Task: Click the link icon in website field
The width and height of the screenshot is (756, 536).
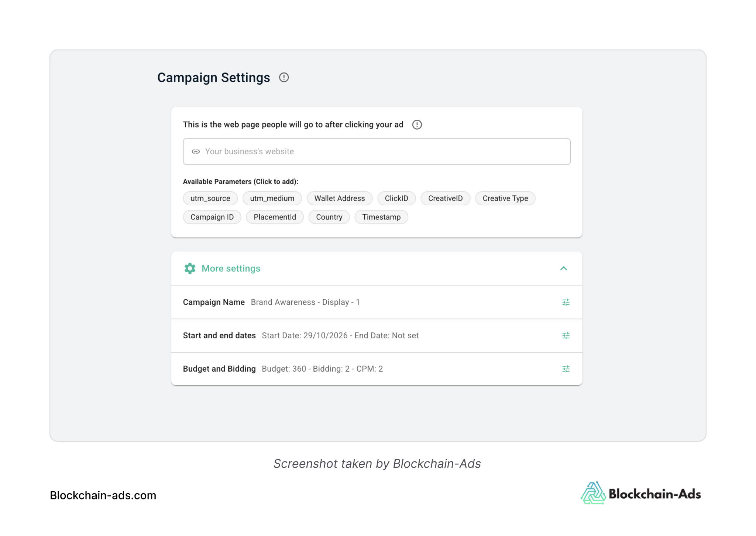Action: pyautogui.click(x=196, y=151)
